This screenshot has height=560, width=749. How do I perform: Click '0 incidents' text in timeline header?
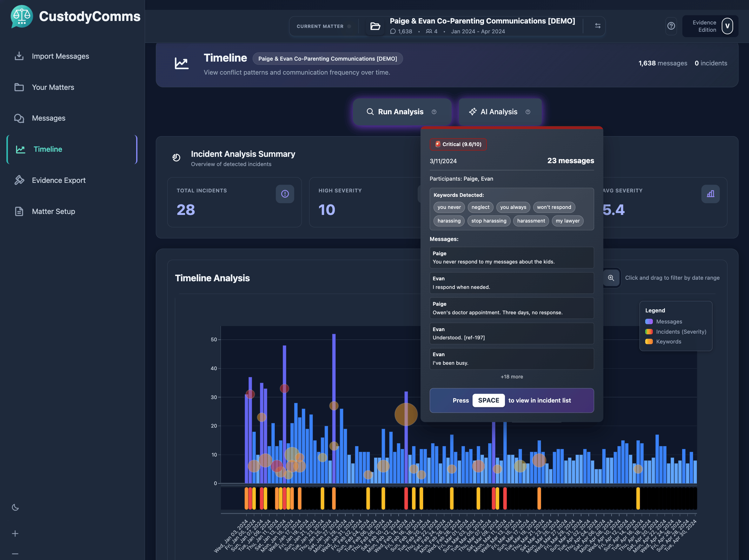tap(711, 63)
